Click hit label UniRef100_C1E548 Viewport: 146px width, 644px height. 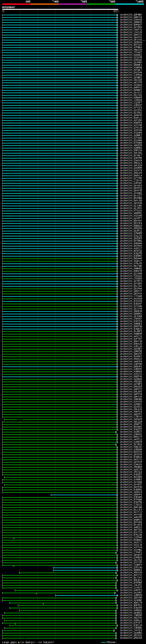click(131, 538)
